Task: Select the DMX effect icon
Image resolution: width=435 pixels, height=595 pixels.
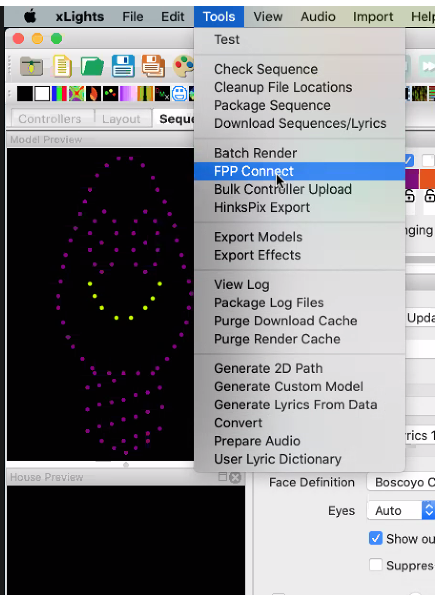Action: [x=162, y=94]
